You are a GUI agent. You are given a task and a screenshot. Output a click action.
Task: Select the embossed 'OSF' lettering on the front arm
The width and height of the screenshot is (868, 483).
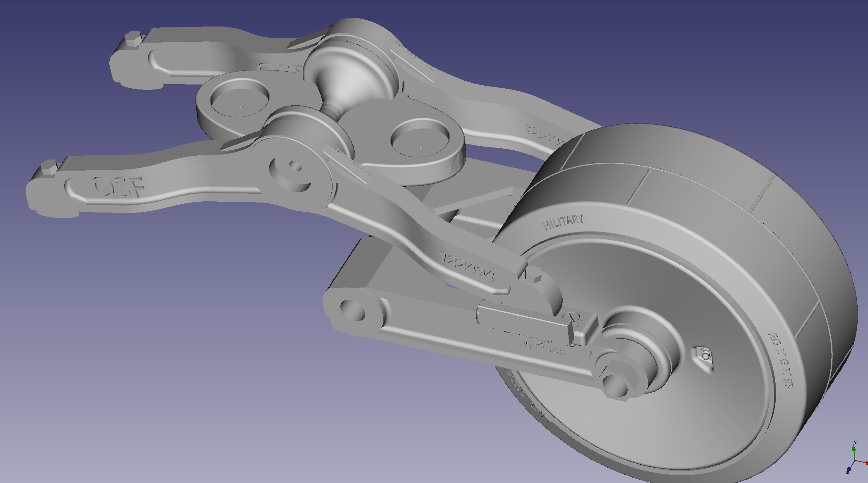coord(118,187)
